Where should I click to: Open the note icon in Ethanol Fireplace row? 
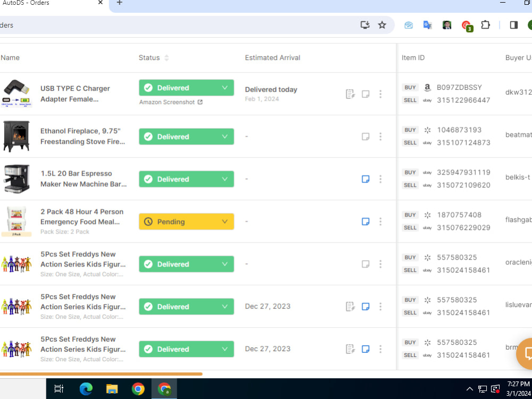coord(365,136)
